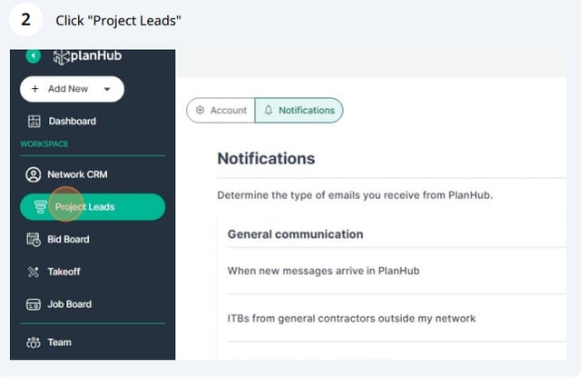The height and width of the screenshot is (387, 588).
Task: Click the Project Leads funnel icon
Action: click(x=40, y=207)
